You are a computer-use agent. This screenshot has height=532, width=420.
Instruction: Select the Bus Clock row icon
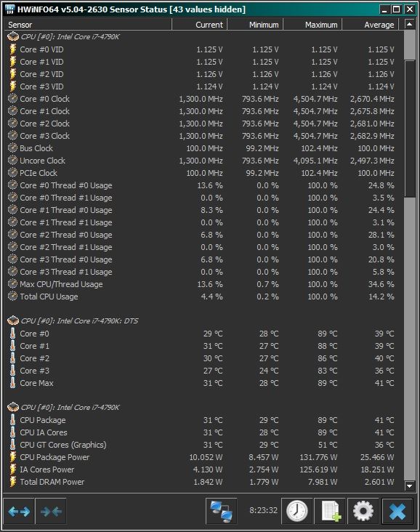(12, 148)
